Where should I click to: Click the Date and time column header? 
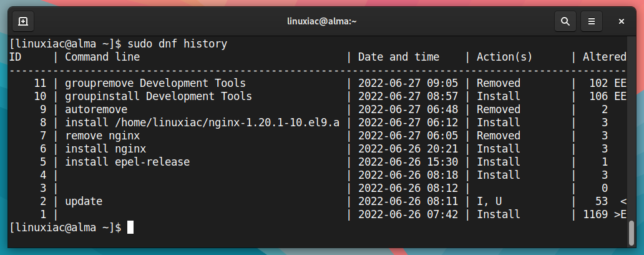398,57
